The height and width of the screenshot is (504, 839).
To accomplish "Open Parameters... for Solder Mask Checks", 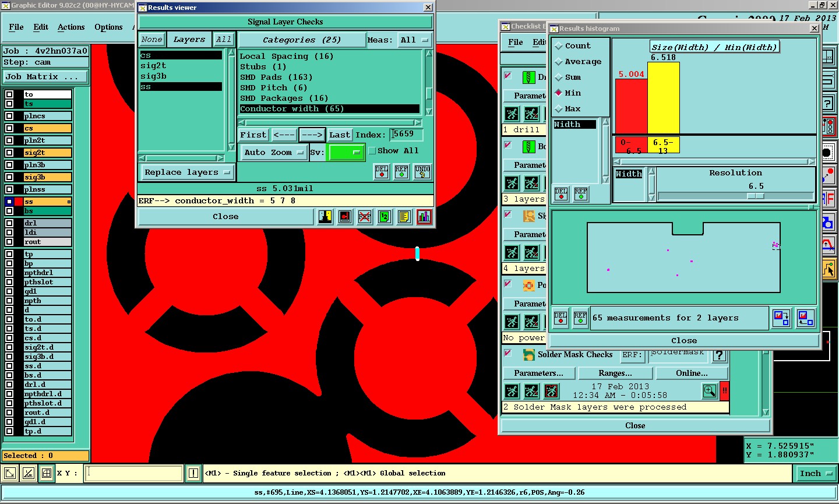I will tap(538, 373).
